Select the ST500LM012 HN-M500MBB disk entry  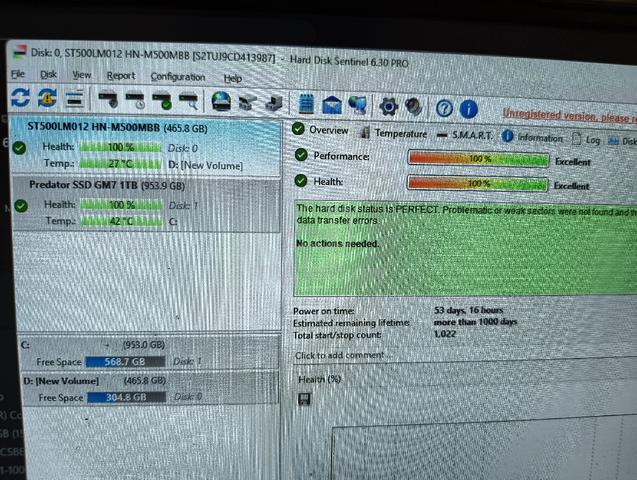pyautogui.click(x=146, y=147)
